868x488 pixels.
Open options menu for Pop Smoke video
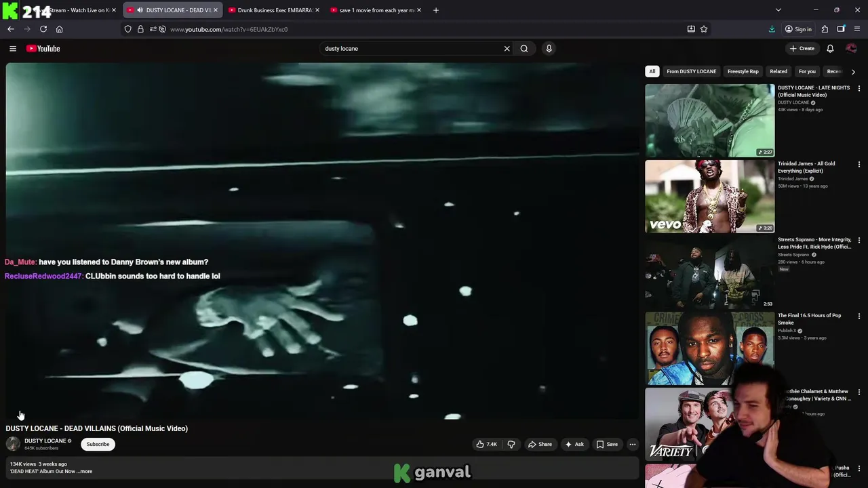(859, 316)
